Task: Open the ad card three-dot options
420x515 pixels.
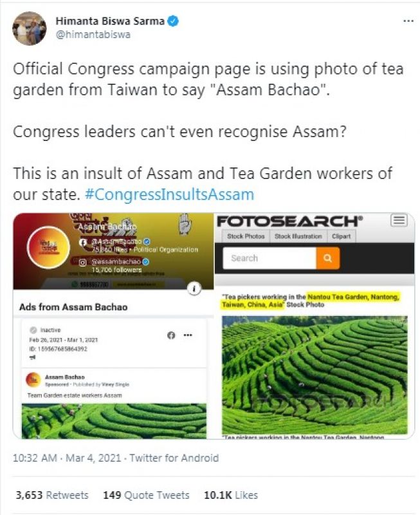Action: click(x=188, y=335)
